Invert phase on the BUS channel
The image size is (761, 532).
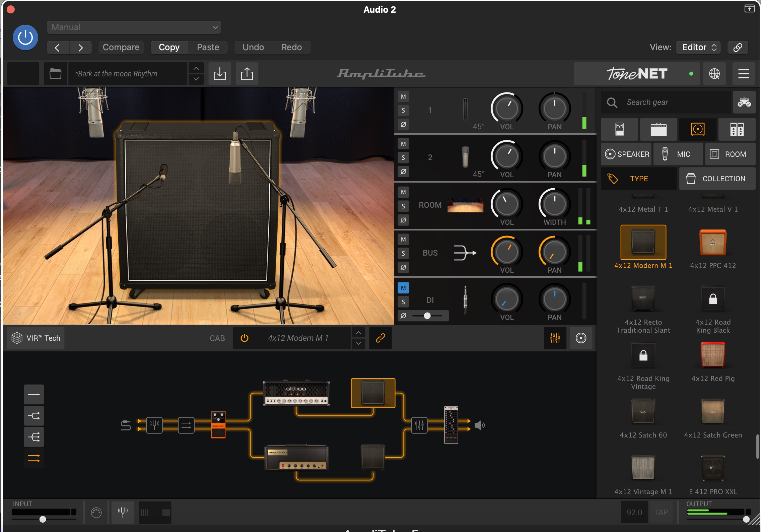(403, 267)
